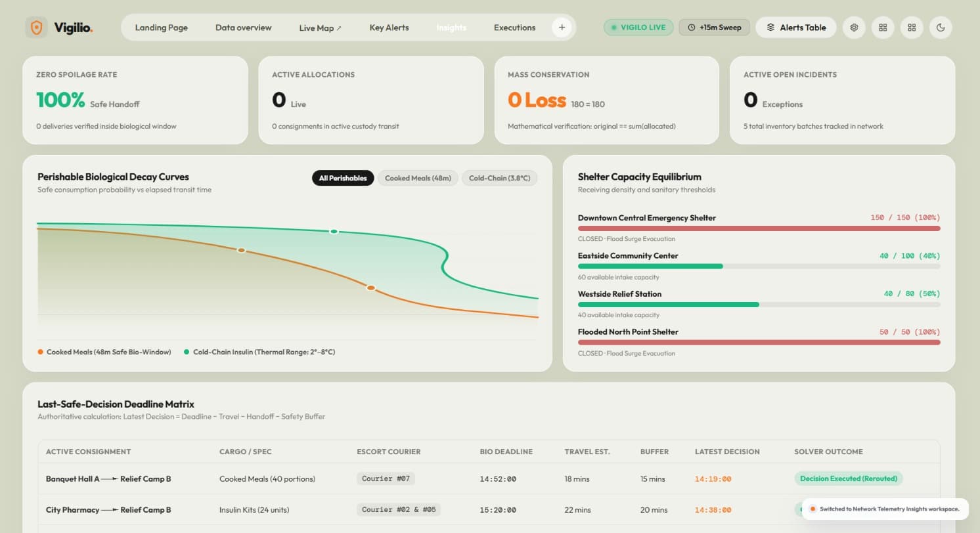Toggle the Cold-Chain Insulin legend entry

[x=259, y=352]
